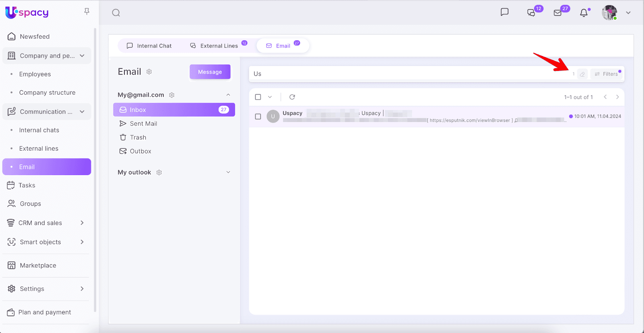The width and height of the screenshot is (644, 333).
Task: Toggle the select-all emails checkbox
Action: (258, 97)
